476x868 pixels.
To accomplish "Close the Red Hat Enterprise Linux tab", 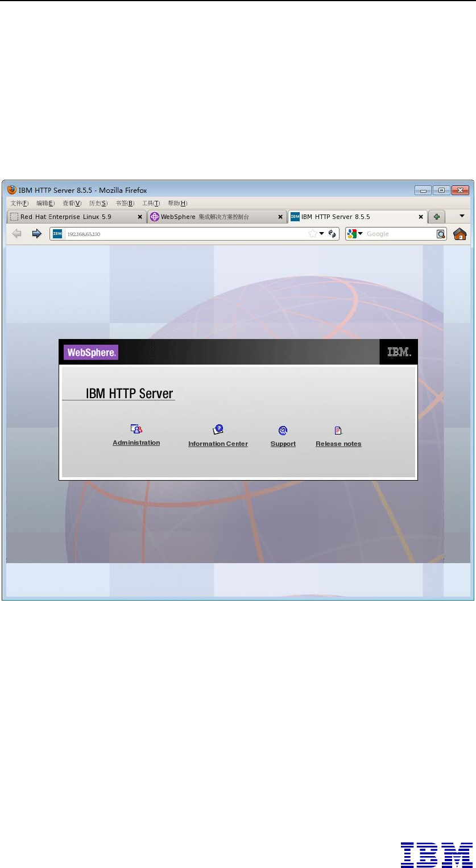I will coord(140,217).
